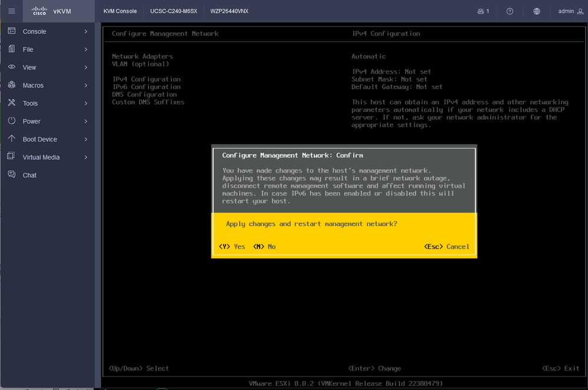The height and width of the screenshot is (390, 588).
Task: Expand the Virtual Media submenu chevron
Action: coord(86,157)
